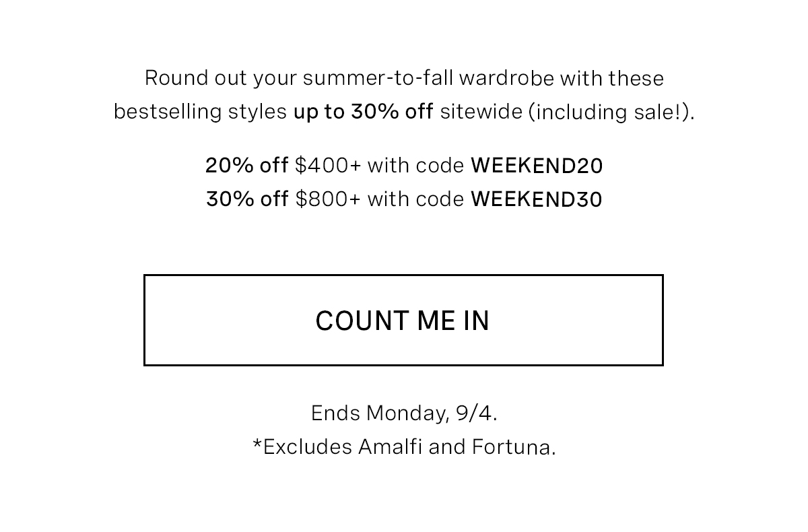Select the WEEKEND20 promo code text
The width and height of the screenshot is (808, 532).
click(x=537, y=166)
